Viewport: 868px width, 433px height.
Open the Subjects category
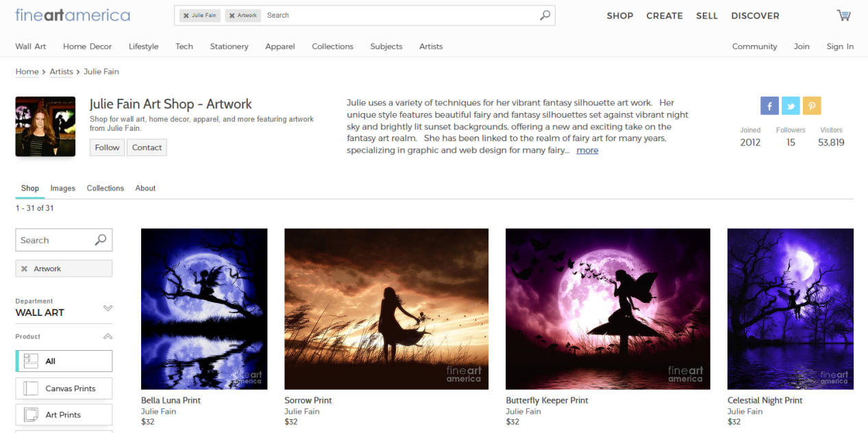386,47
